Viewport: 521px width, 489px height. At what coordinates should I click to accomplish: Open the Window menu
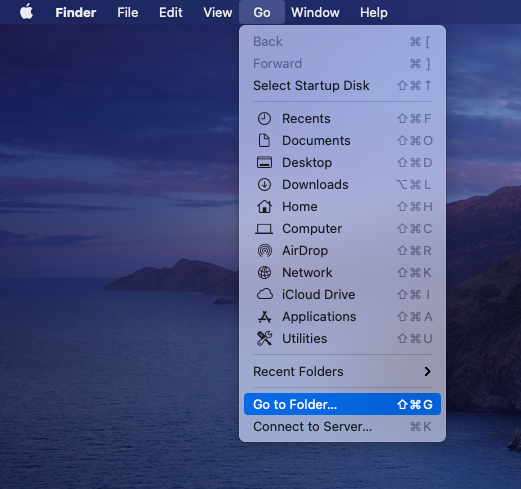pyautogui.click(x=315, y=12)
